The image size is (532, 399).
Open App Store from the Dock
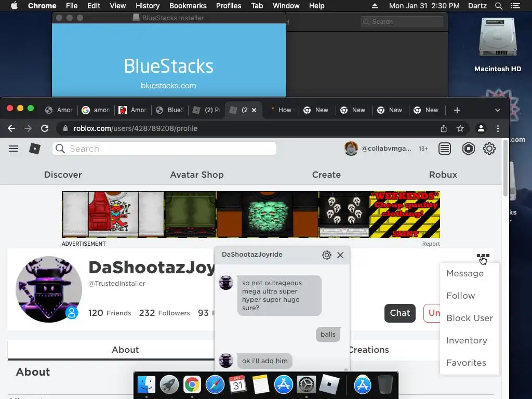pos(283,385)
